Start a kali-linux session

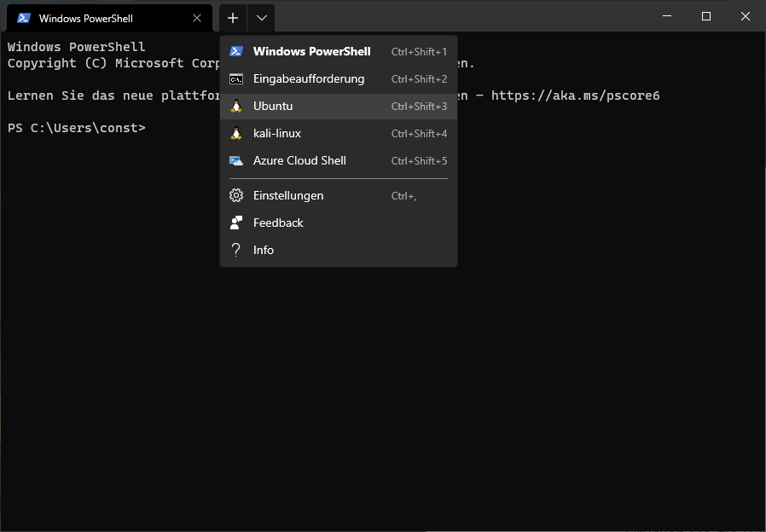339,133
